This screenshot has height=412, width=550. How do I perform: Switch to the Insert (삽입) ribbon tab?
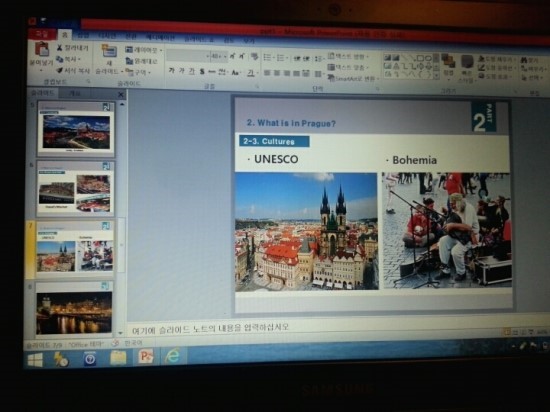point(83,35)
